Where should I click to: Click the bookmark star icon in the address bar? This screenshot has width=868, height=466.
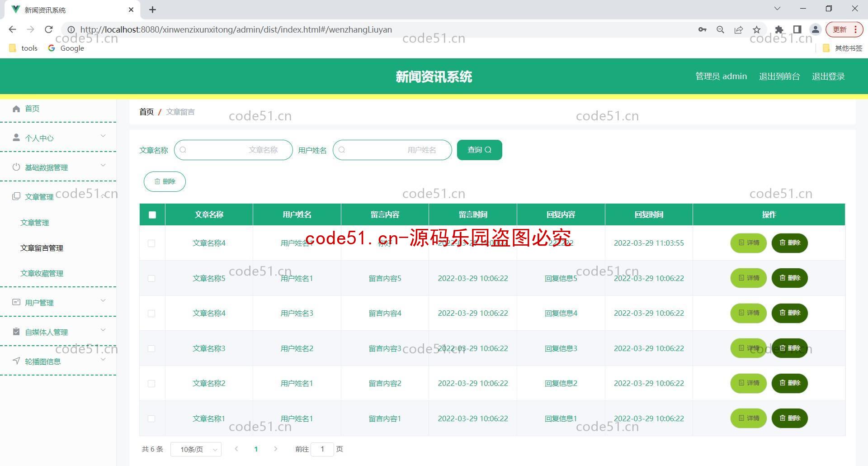[757, 29]
